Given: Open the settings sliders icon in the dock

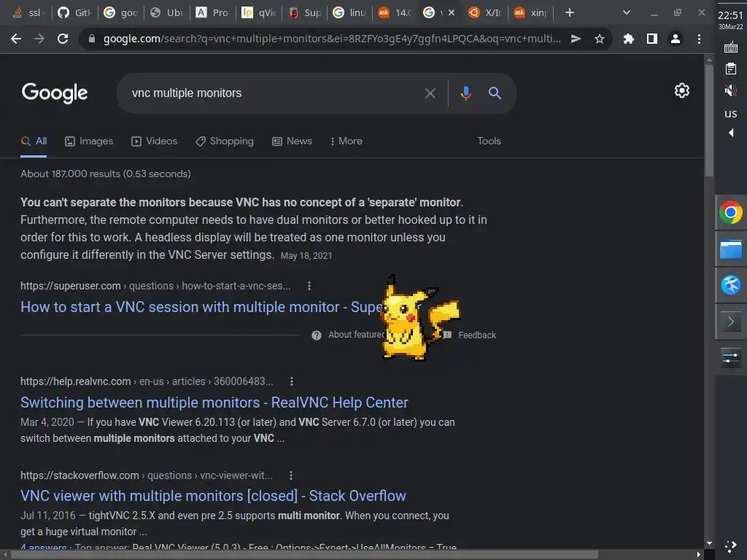Looking at the screenshot, I should (x=731, y=357).
